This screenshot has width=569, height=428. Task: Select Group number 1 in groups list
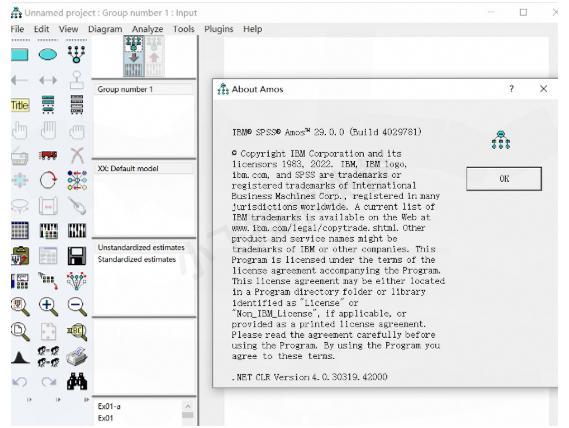[x=125, y=89]
